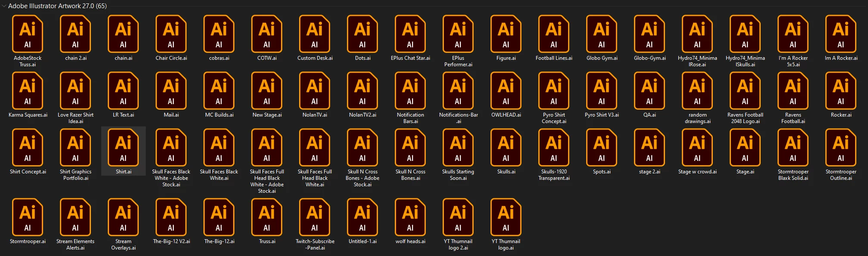The height and width of the screenshot is (256, 868).
Task: Click the Twitch-Subscribe-Panel.ai name
Action: pos(315,244)
